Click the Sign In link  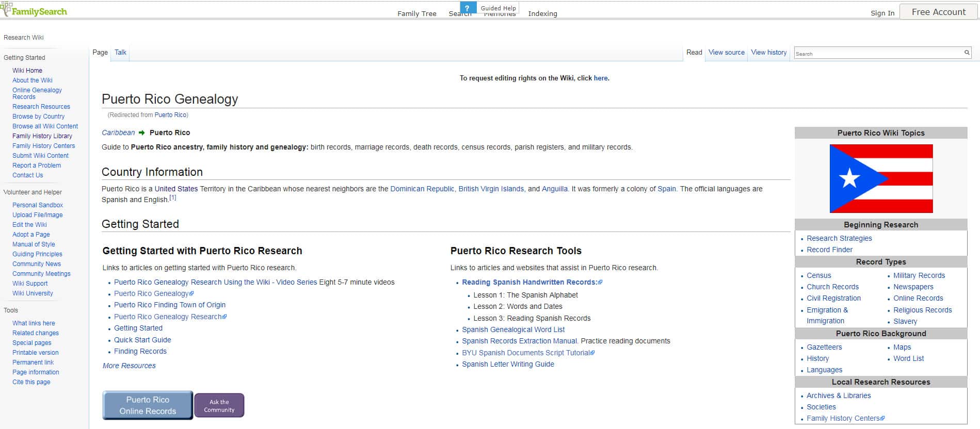[x=882, y=13]
